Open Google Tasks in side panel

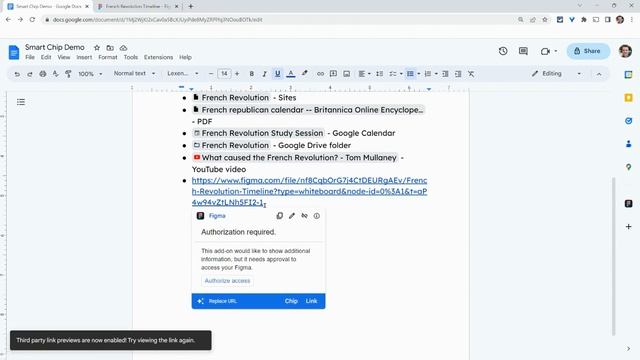pyautogui.click(x=629, y=121)
